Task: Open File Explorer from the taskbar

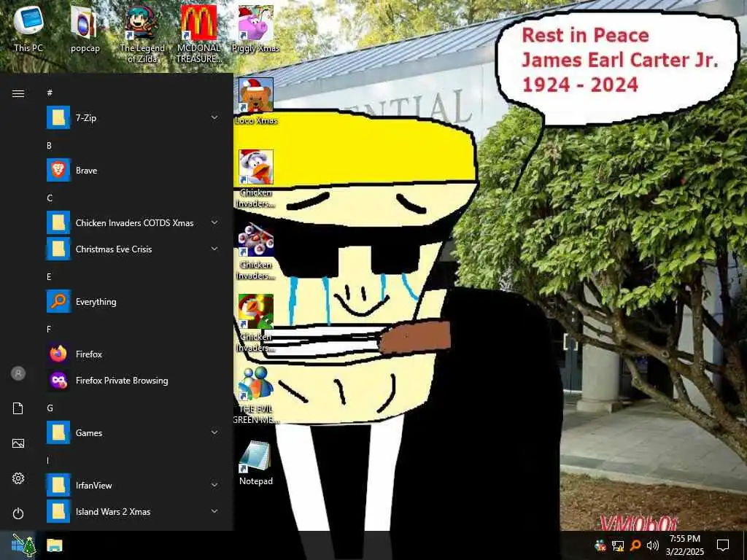Action: pos(55,545)
